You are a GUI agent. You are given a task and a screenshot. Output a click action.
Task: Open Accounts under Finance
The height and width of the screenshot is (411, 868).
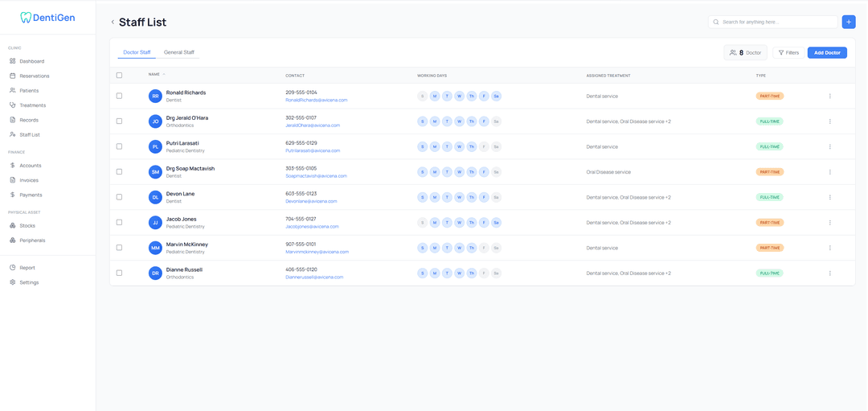pyautogui.click(x=26, y=166)
